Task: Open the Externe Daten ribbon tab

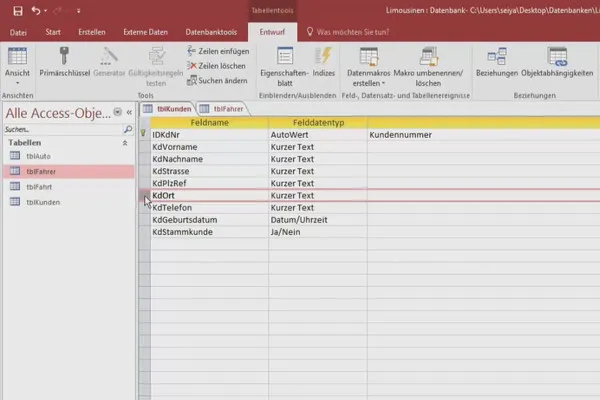Action: 145,32
